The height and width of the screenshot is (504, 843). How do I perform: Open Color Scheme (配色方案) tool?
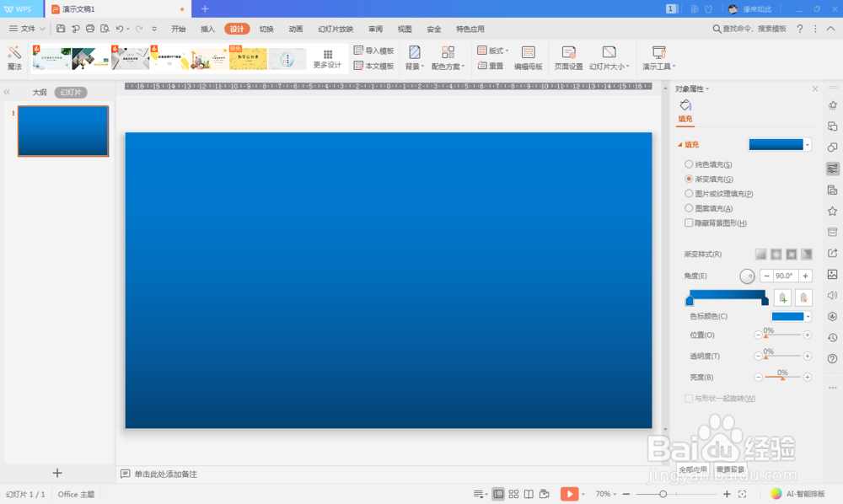click(448, 58)
